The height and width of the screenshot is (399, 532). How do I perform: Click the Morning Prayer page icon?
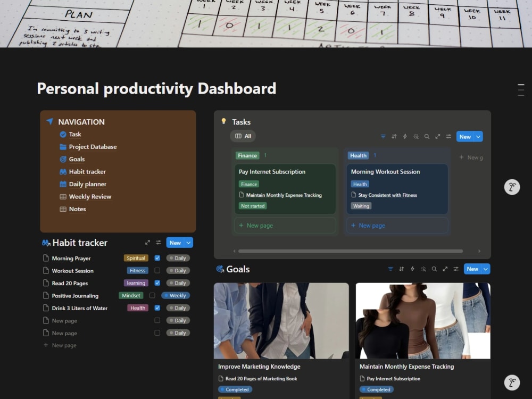pyautogui.click(x=46, y=258)
